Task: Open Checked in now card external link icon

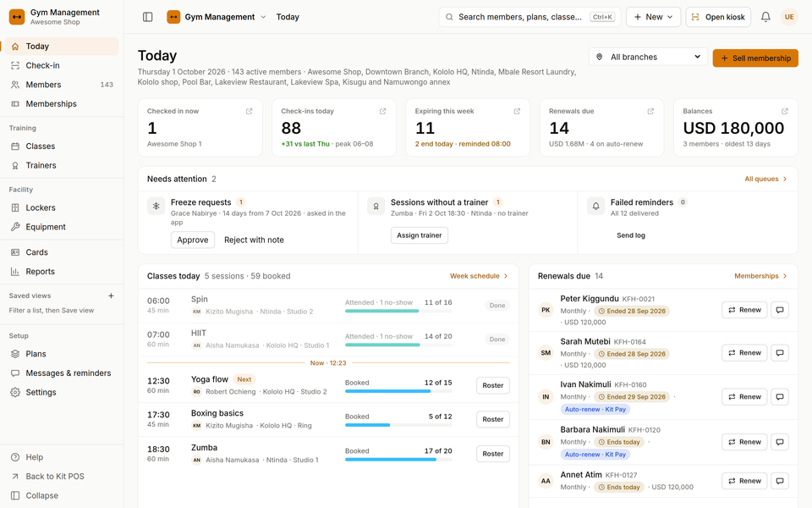Action: 249,112
